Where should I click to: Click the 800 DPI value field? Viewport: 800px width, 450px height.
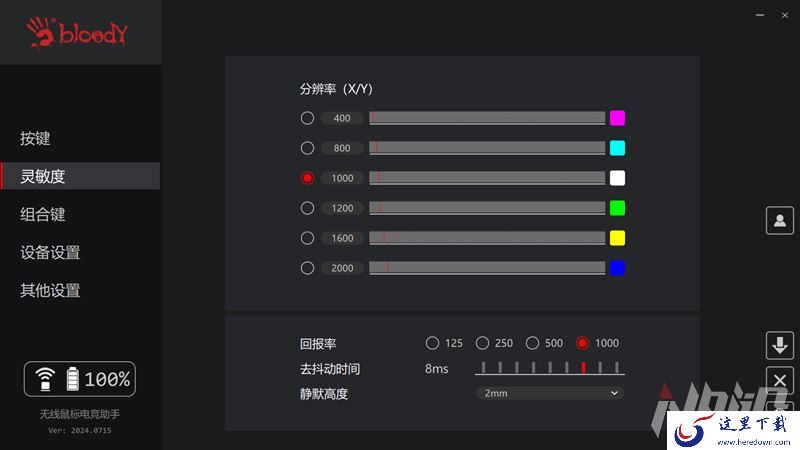[x=342, y=148]
